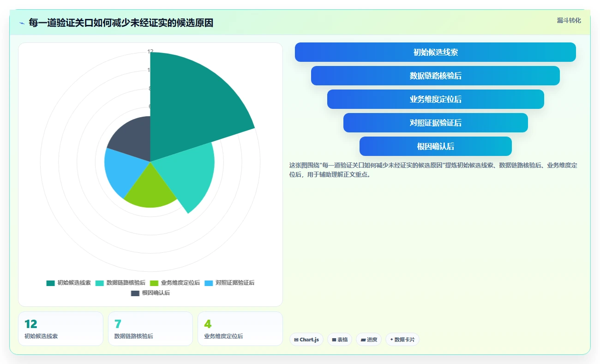The image size is (600, 364).
Task: Open the stat card showing 7
Action: tap(150, 328)
